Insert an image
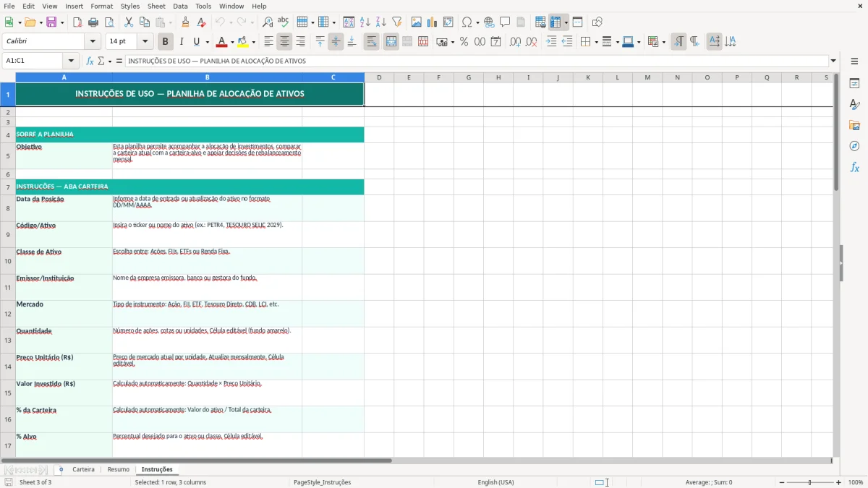Viewport: 868px width, 488px height. coord(417,22)
